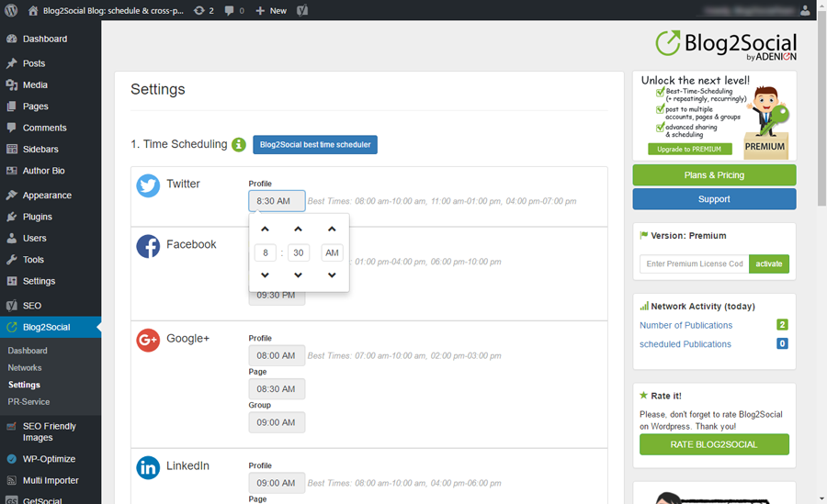
Task: Open the PR-Service submenu
Action: [28, 402]
